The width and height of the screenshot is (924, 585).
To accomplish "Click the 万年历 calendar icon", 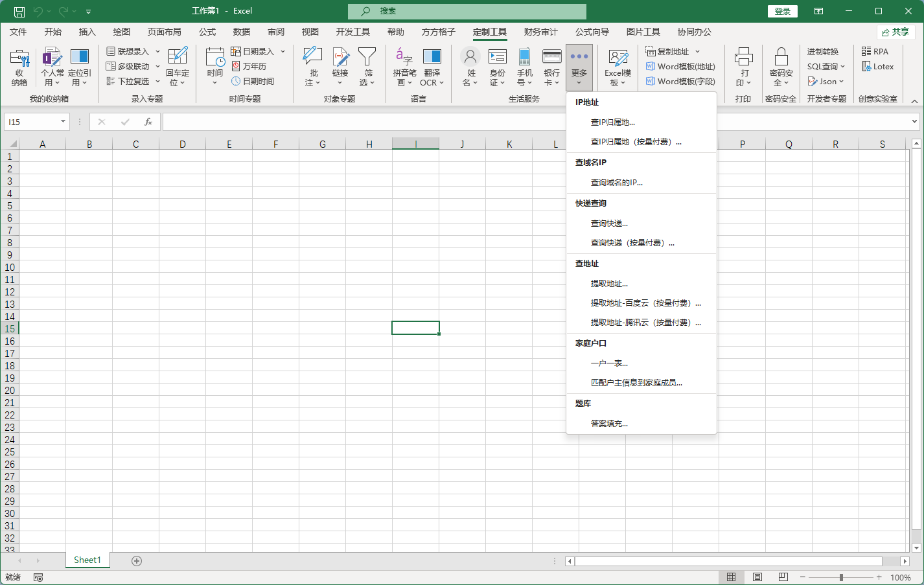I will coord(237,66).
